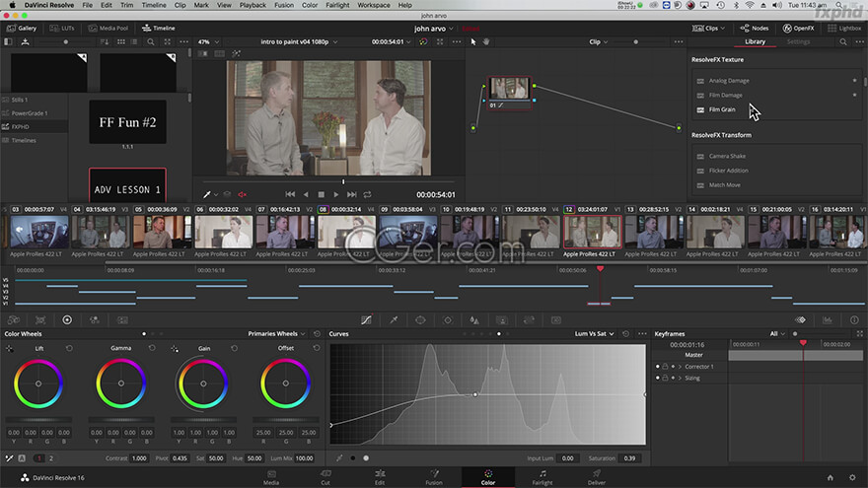Open the Keyframes All filter dropdown

(x=777, y=333)
